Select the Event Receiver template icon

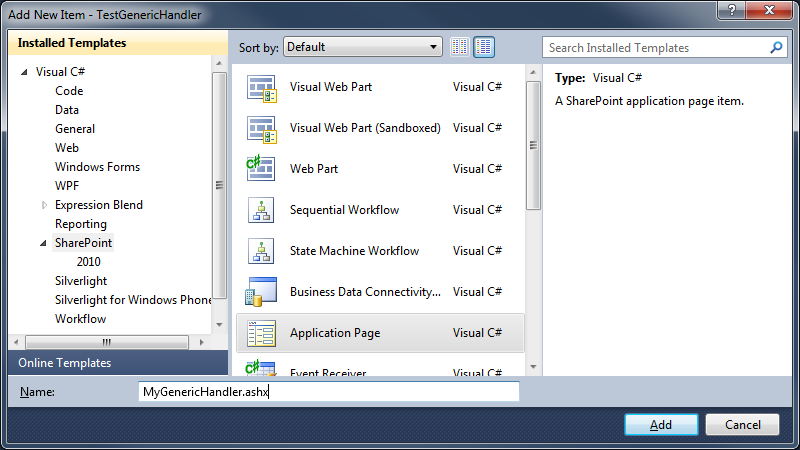click(x=261, y=368)
